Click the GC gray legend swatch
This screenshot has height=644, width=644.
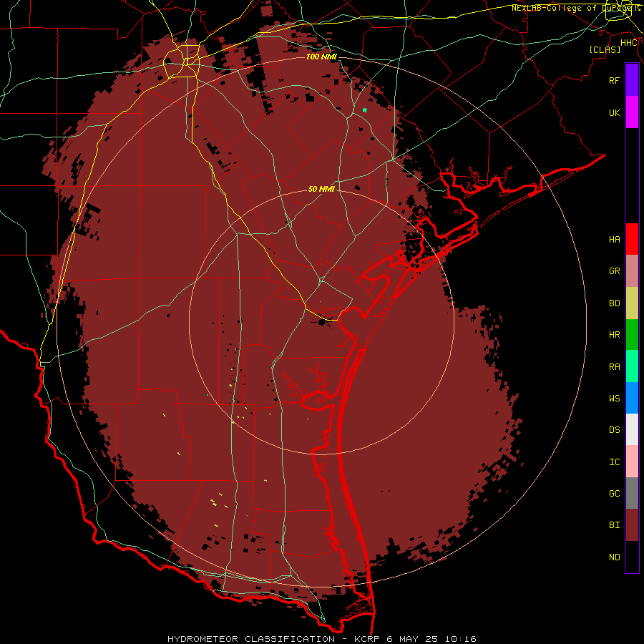click(632, 493)
